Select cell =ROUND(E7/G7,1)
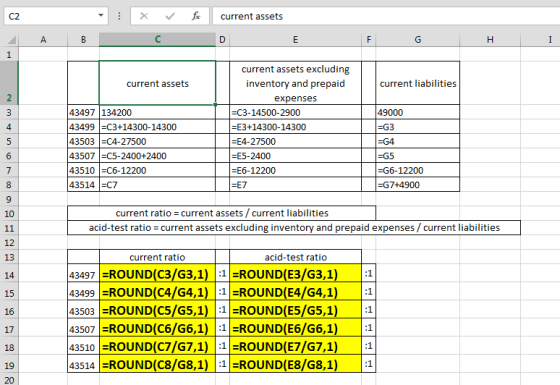 (x=295, y=346)
